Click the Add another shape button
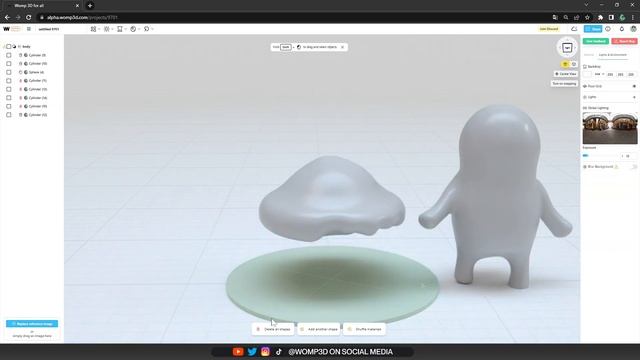The height and width of the screenshot is (360, 640). [319, 329]
